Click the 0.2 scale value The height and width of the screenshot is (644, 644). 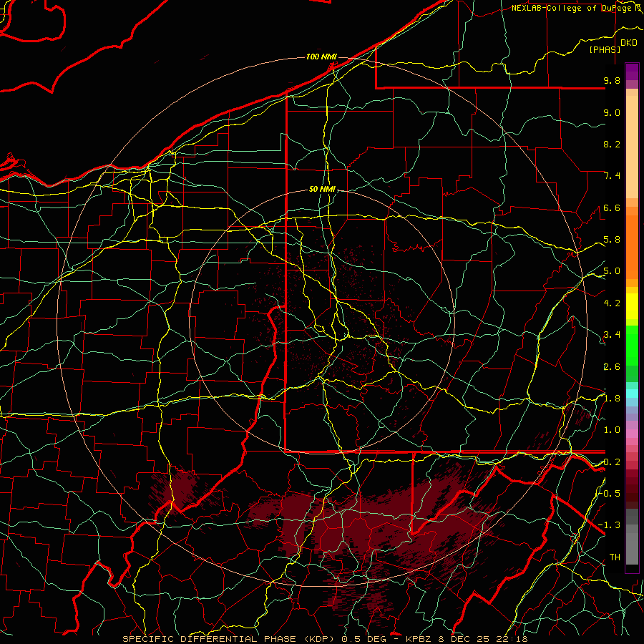point(612,462)
